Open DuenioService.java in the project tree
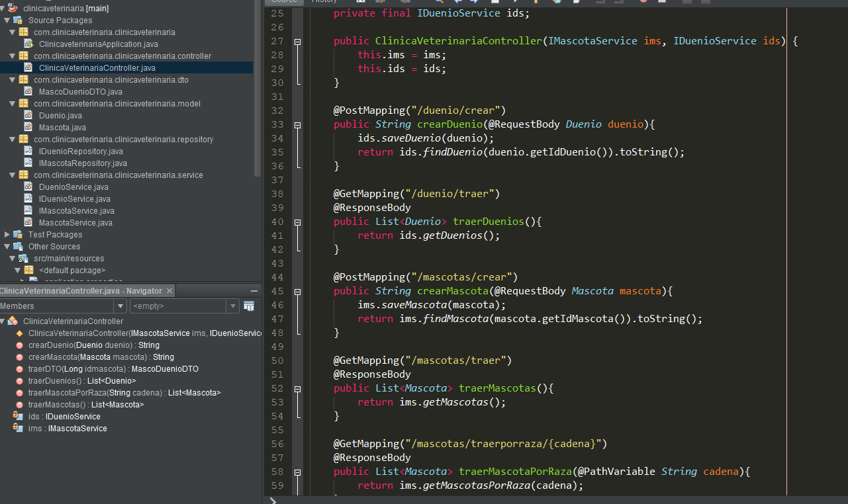Image resolution: width=848 pixels, height=504 pixels. coord(73,187)
